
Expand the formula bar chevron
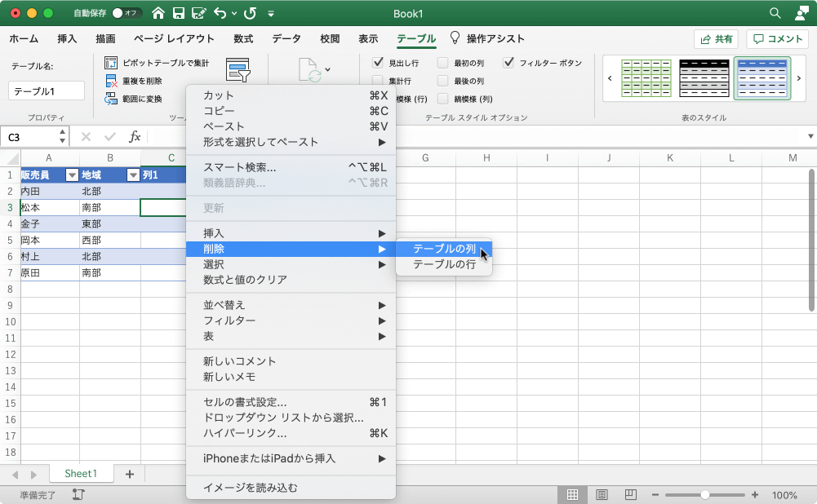point(810,136)
